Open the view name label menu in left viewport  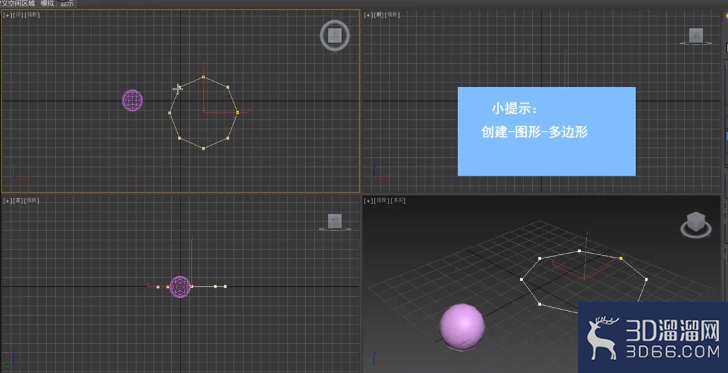pyautogui.click(x=18, y=201)
